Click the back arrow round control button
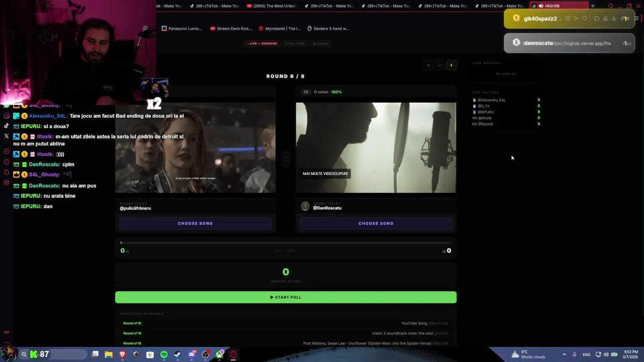Viewport: 644px width, 362px height. [x=428, y=65]
